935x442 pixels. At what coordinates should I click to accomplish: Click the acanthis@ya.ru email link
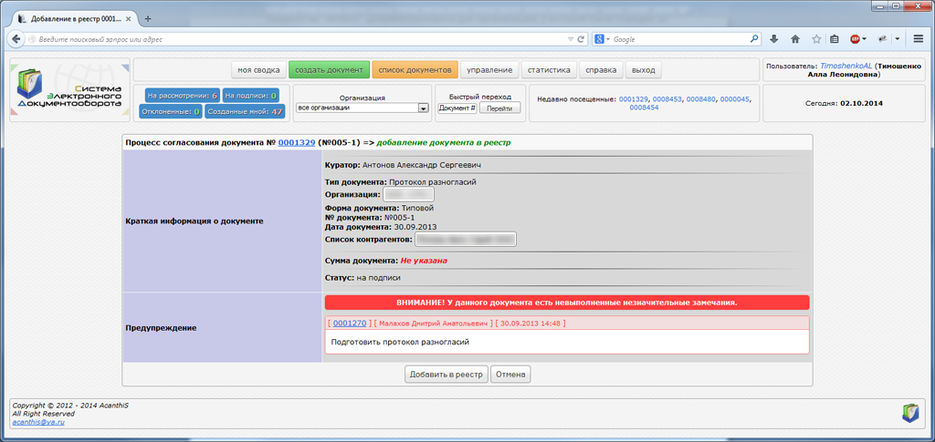point(38,422)
